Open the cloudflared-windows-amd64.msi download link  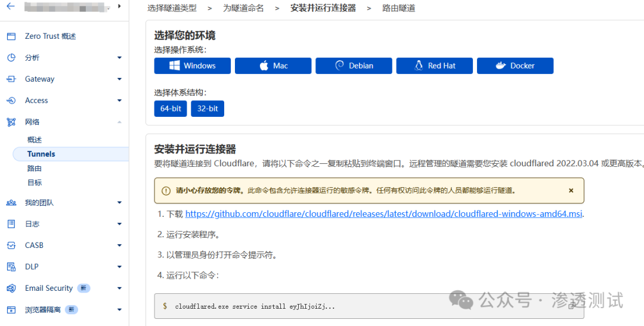(383, 214)
